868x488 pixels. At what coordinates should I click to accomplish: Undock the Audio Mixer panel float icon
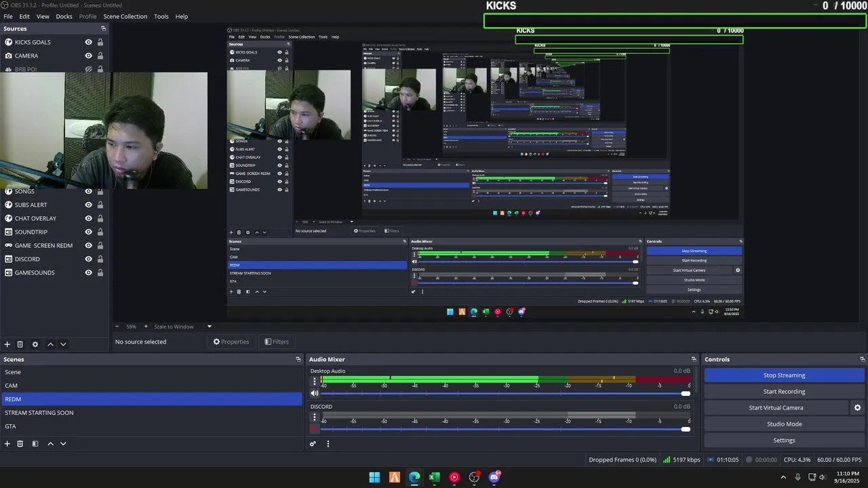694,359
